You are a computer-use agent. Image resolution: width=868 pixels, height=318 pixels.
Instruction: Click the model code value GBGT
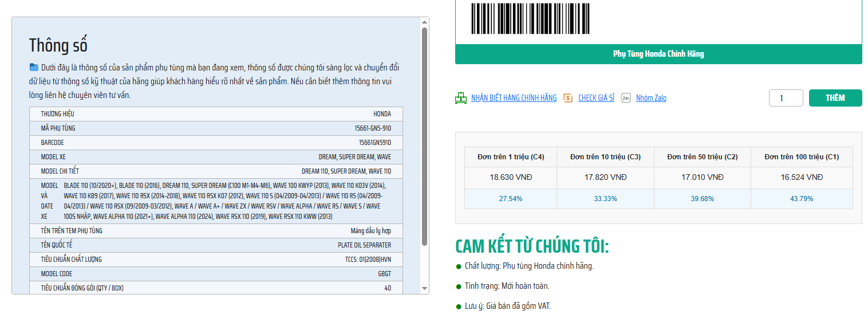pos(385,274)
